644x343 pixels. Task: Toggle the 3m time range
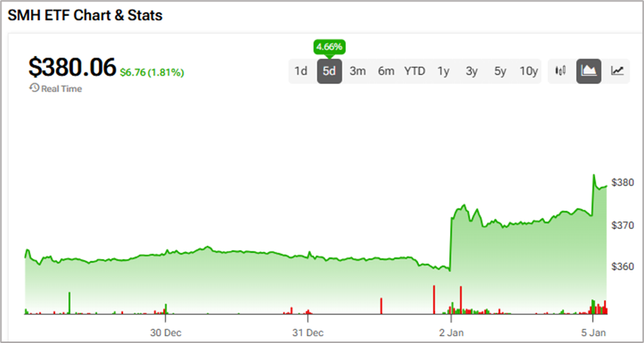[358, 71]
